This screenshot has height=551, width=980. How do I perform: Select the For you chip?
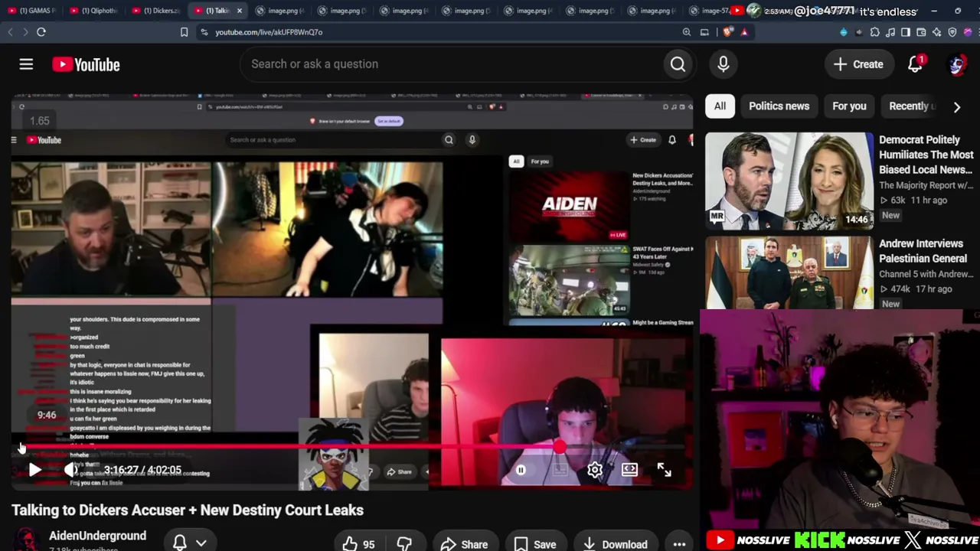pyautogui.click(x=849, y=106)
